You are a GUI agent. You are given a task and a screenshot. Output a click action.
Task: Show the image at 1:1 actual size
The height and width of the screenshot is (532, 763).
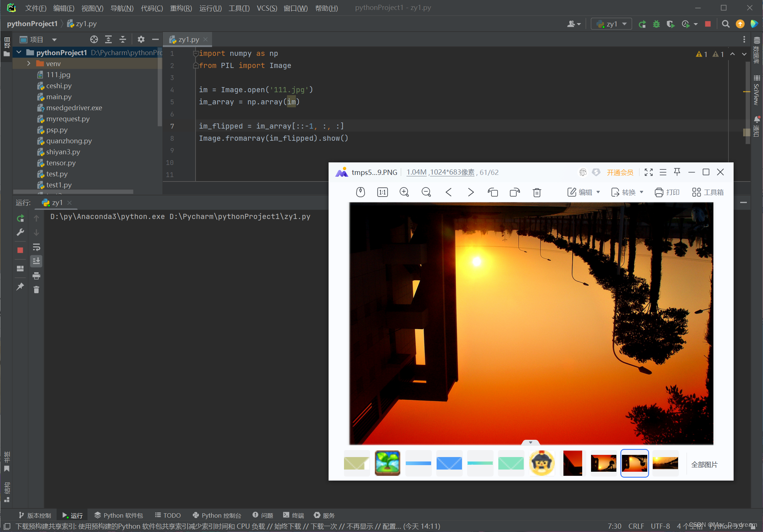point(382,192)
